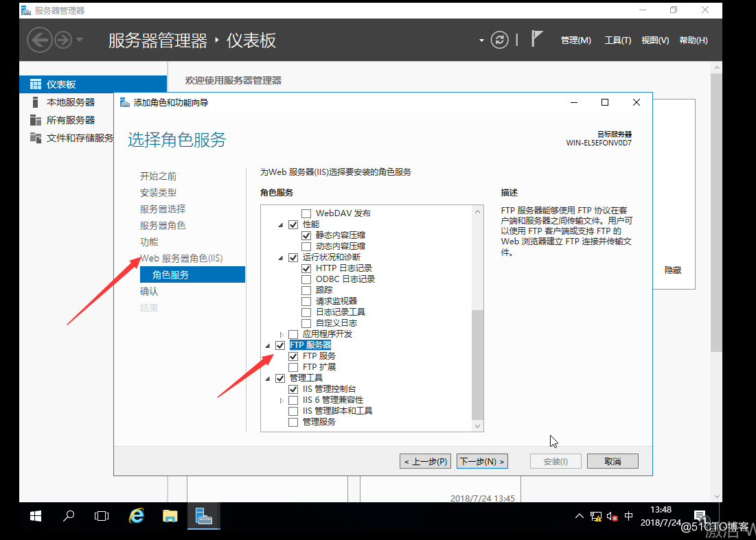
Task: Enable the FTP 扩展 checkbox
Action: point(293,368)
